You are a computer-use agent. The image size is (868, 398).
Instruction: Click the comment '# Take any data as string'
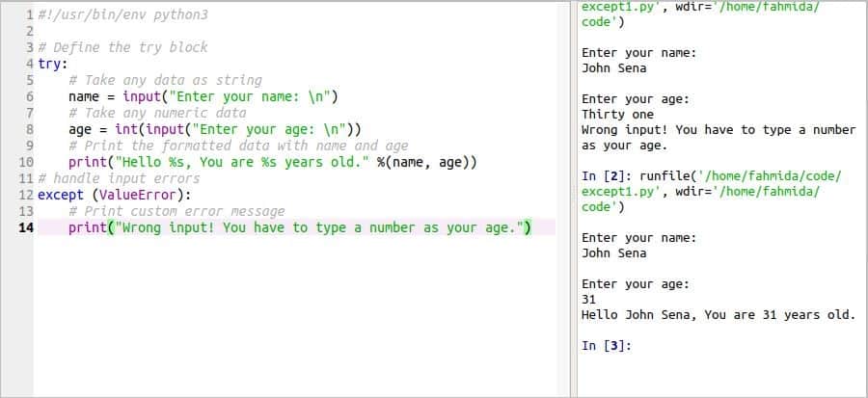click(x=165, y=80)
